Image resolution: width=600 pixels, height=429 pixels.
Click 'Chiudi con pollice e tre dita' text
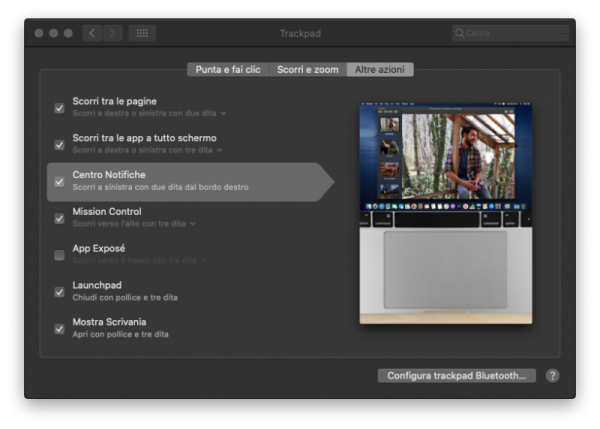(x=125, y=297)
